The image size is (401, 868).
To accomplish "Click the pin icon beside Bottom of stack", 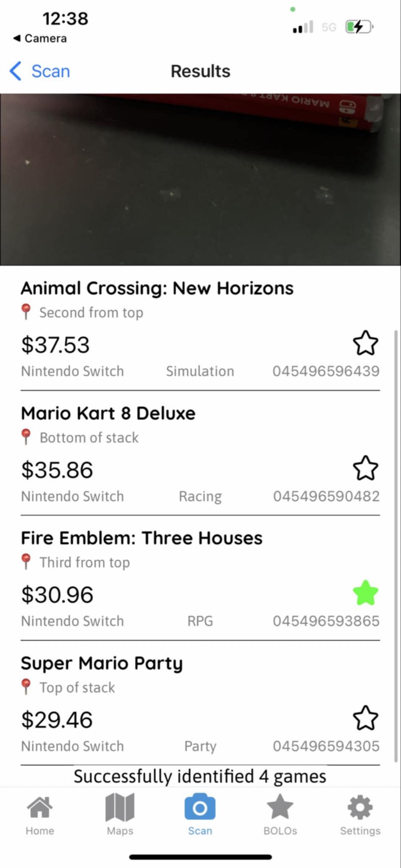I will click(26, 437).
